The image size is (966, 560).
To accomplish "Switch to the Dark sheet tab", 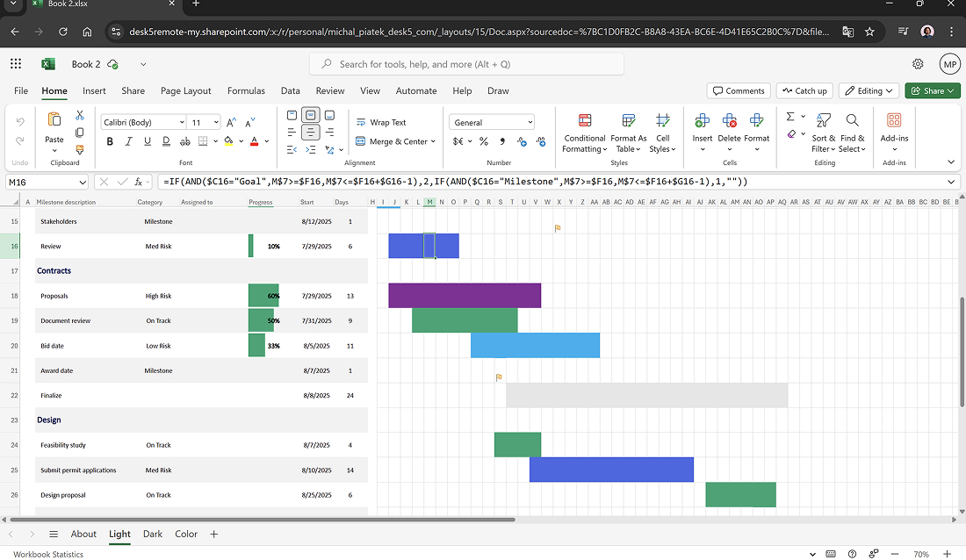I will [x=153, y=535].
